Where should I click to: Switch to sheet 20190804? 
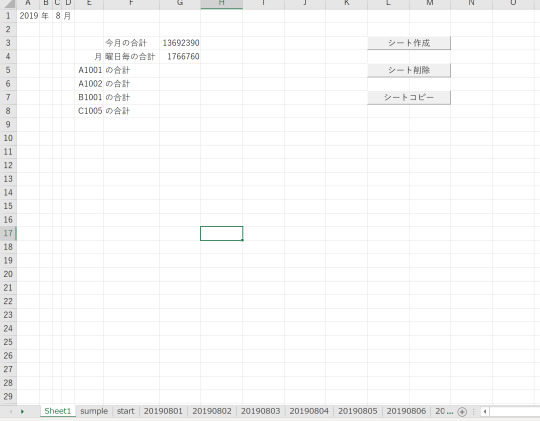click(x=309, y=411)
